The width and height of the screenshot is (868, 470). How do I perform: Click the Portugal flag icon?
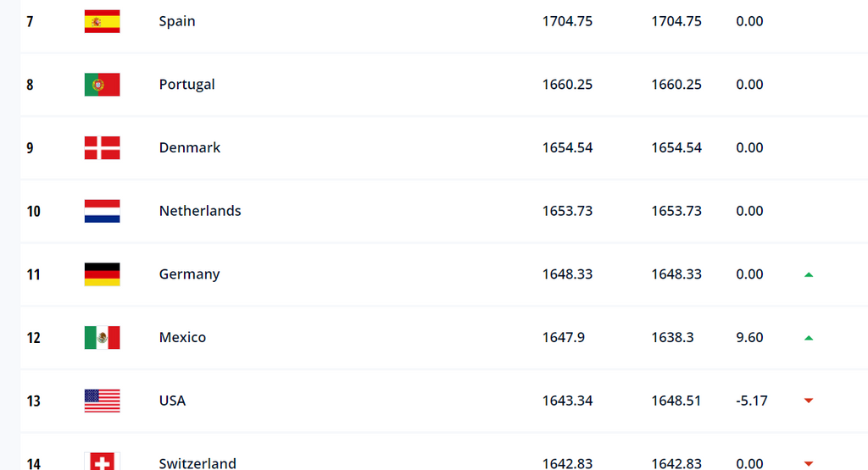point(102,85)
